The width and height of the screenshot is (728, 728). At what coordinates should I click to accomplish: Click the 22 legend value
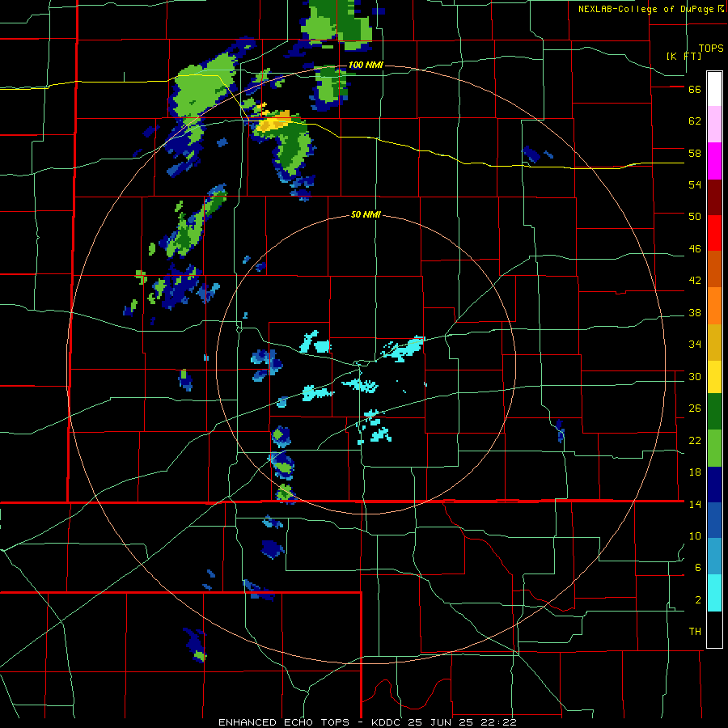coord(695,441)
